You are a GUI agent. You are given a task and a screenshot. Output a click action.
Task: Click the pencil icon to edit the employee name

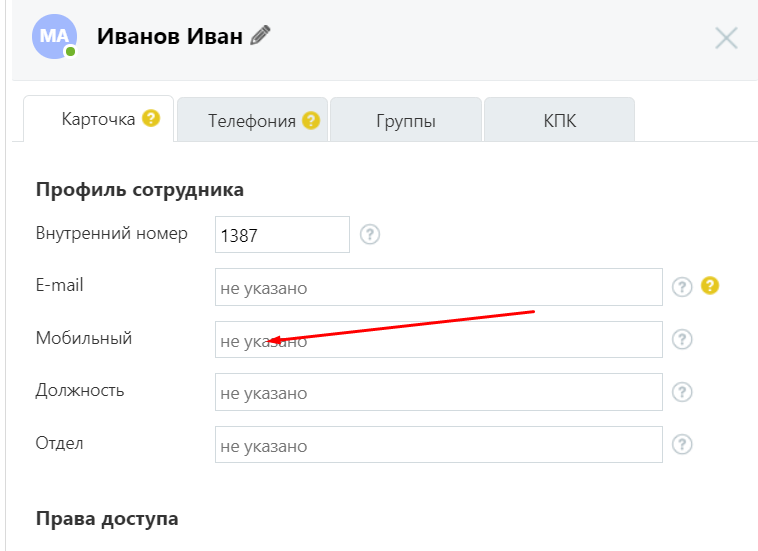click(x=260, y=36)
